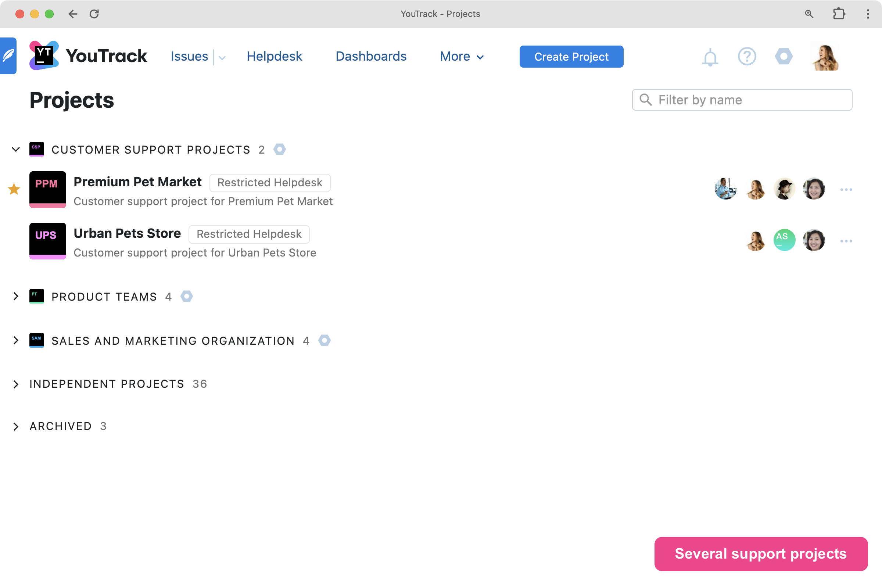The width and height of the screenshot is (882, 588).
Task: Open Product Teams organization settings icon
Action: [x=186, y=296]
